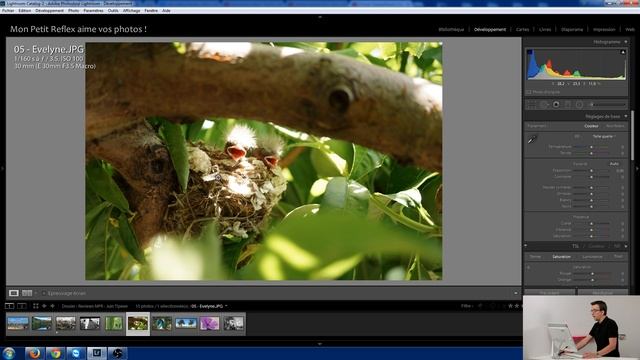Switch panel header to NB mode

(x=617, y=246)
